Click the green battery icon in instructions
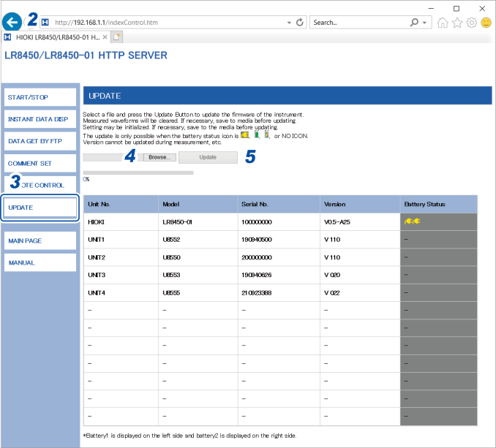Viewport: 496px width, 448px height. 257,135
